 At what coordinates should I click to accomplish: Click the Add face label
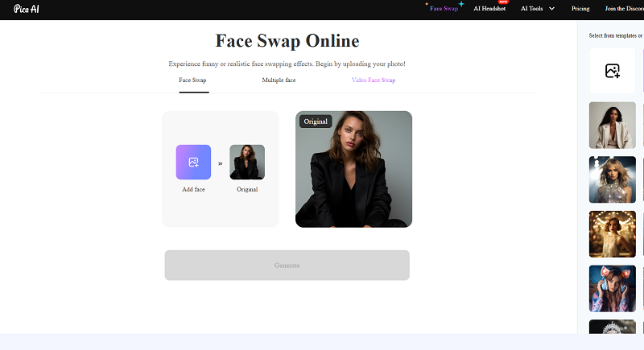(193, 189)
